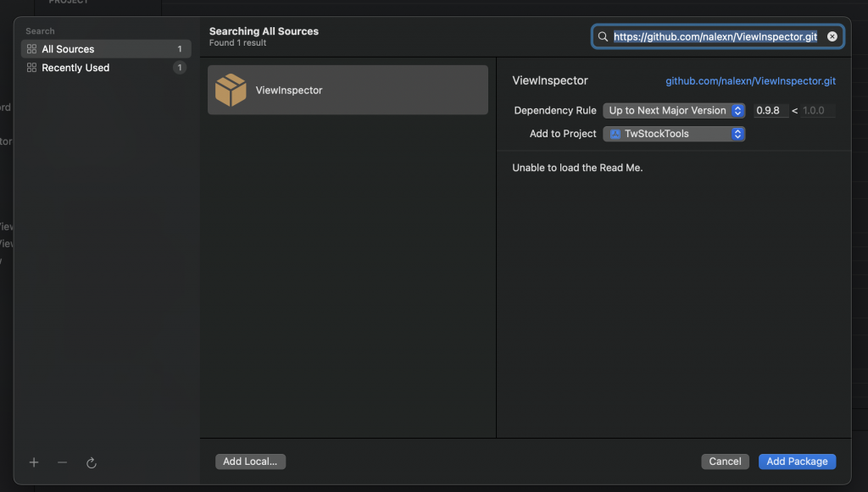Expand the Add to Project dropdown

click(673, 134)
